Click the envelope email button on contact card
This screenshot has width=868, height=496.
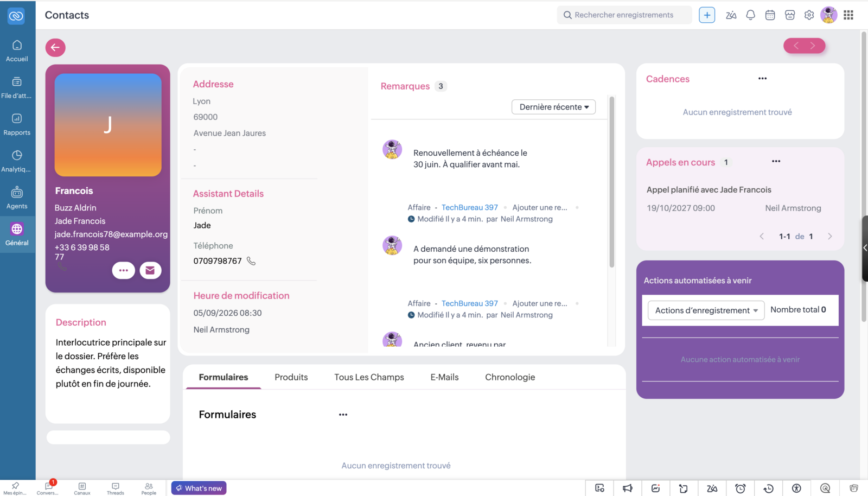pyautogui.click(x=150, y=270)
